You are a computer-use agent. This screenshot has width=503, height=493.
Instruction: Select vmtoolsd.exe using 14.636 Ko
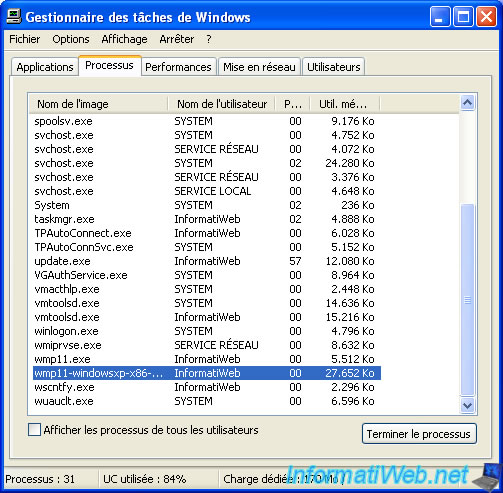(x=207, y=303)
